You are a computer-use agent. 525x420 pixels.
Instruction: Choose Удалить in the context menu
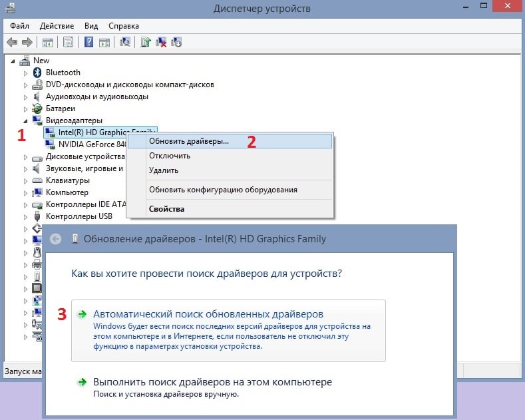pyautogui.click(x=230, y=170)
